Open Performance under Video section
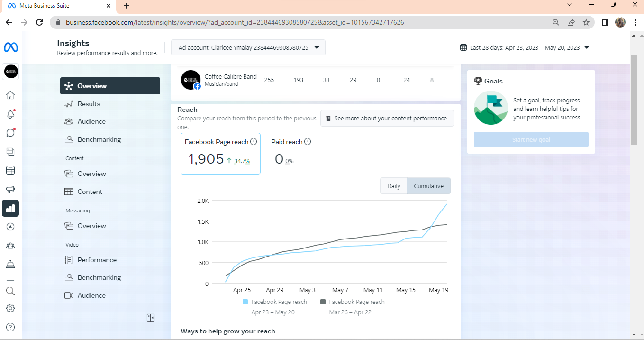Viewport: 644px width, 340px height. click(110, 260)
